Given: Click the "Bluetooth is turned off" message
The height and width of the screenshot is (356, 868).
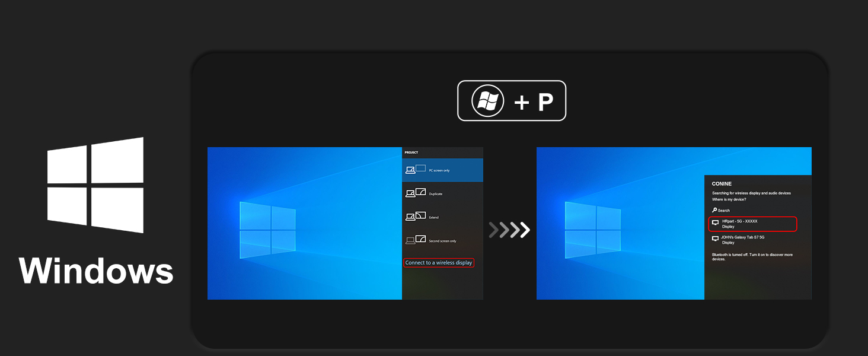Looking at the screenshot, I should (x=752, y=257).
